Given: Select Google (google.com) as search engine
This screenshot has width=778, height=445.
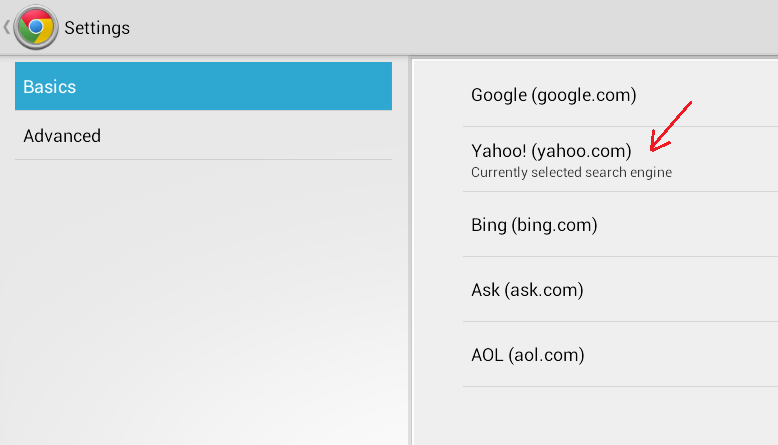Looking at the screenshot, I should (620, 94).
